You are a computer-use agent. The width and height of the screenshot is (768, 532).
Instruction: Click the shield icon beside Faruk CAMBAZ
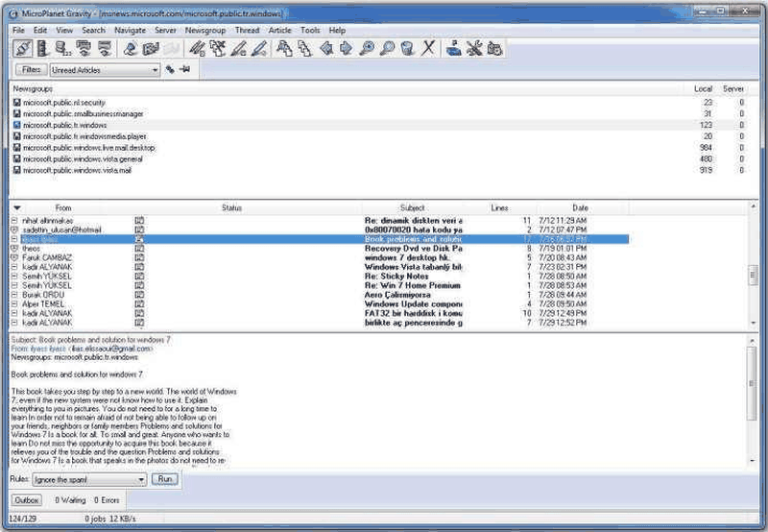point(14,257)
